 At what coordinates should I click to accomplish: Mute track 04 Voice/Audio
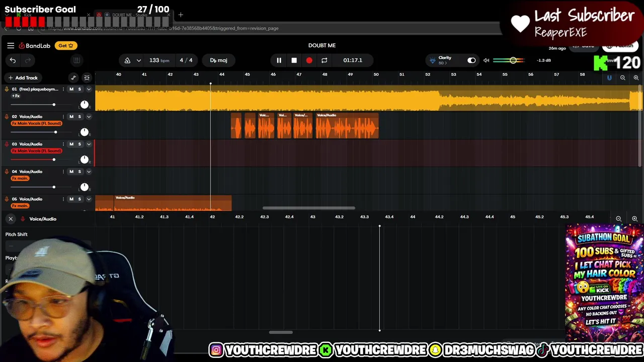71,171
